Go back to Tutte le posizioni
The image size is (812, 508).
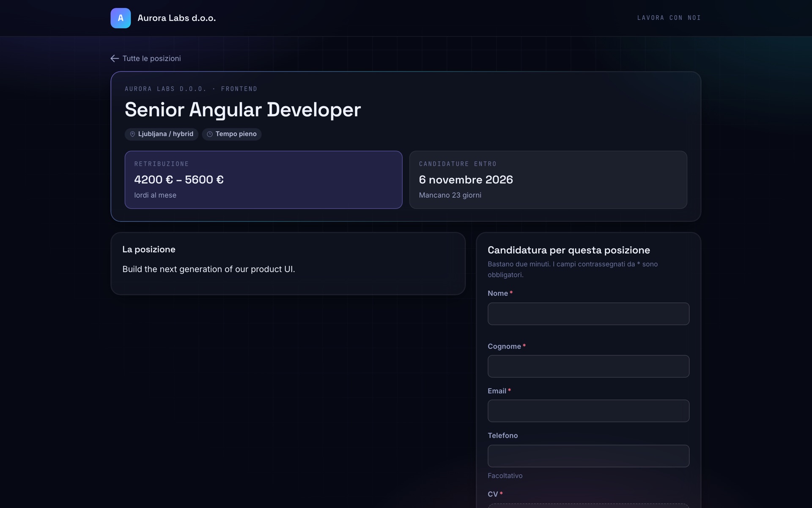(145, 58)
